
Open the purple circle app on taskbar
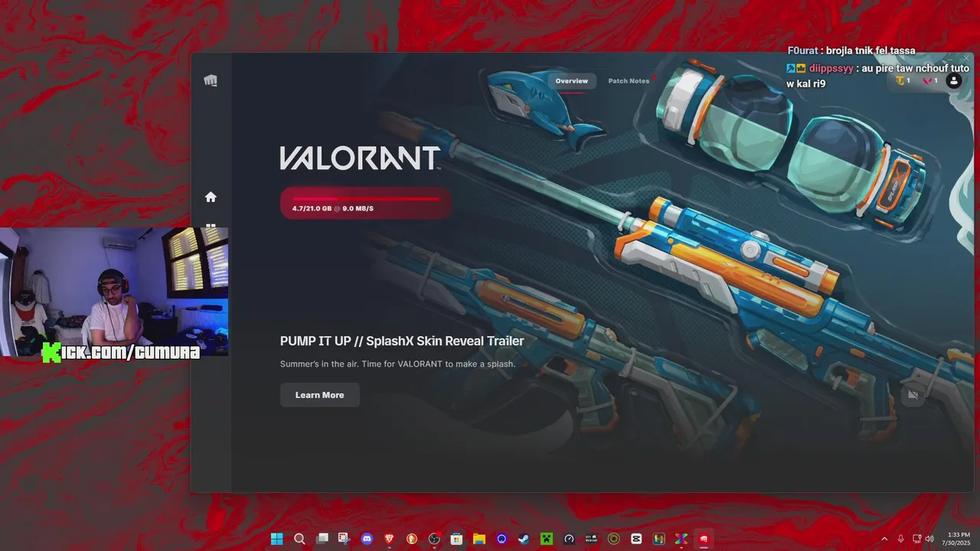pyautogui.click(x=501, y=539)
